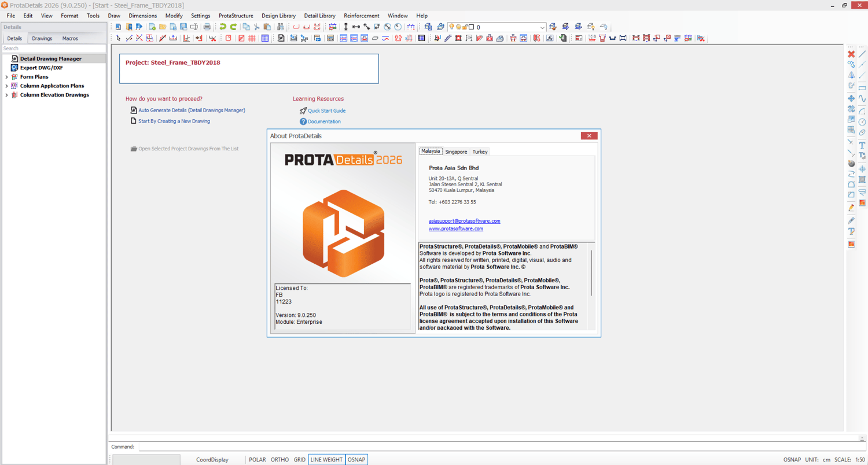
Task: Click the Redo arrow icon
Action: pyautogui.click(x=233, y=27)
